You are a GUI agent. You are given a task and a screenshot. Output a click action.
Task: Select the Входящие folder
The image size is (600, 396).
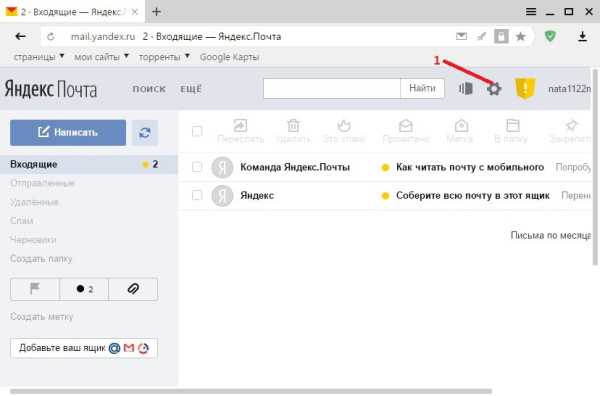[89, 165]
